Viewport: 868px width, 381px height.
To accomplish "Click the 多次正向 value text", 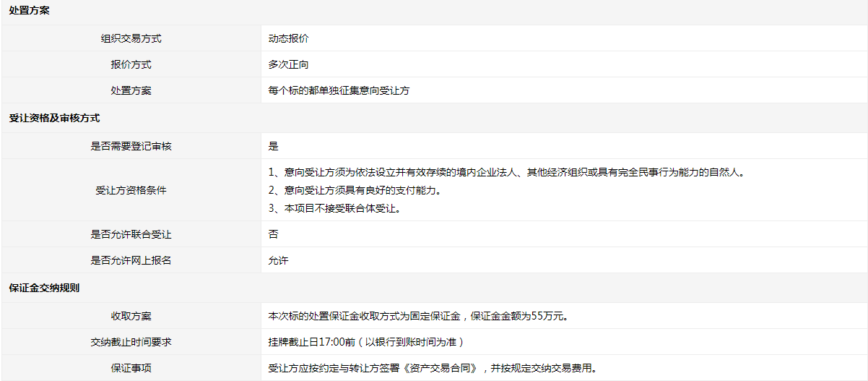I will click(x=288, y=64).
